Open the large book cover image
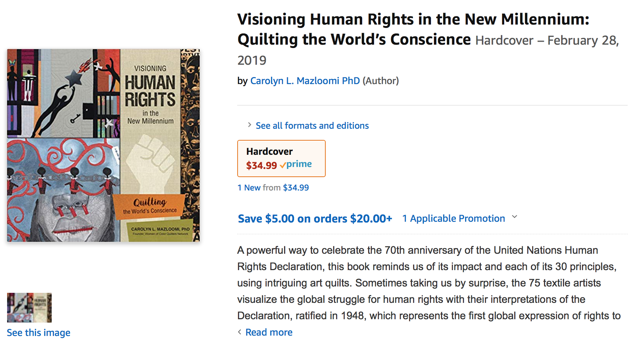Image resolution: width=644 pixels, height=349 pixels. coord(103,145)
